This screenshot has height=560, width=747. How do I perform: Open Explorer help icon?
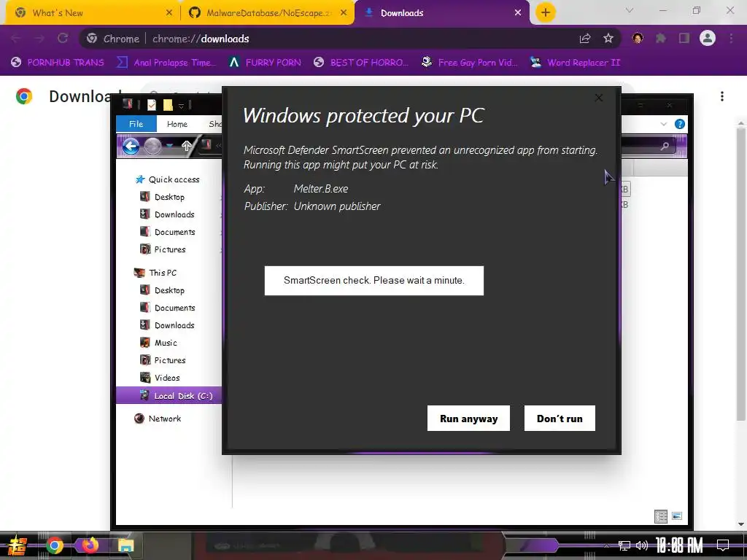point(680,124)
